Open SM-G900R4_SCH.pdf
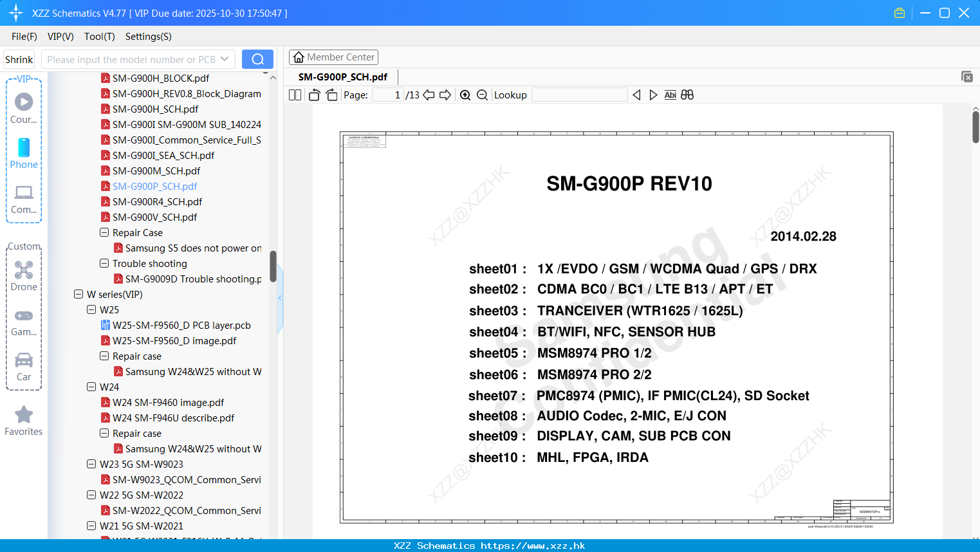The image size is (980, 552). tap(157, 201)
